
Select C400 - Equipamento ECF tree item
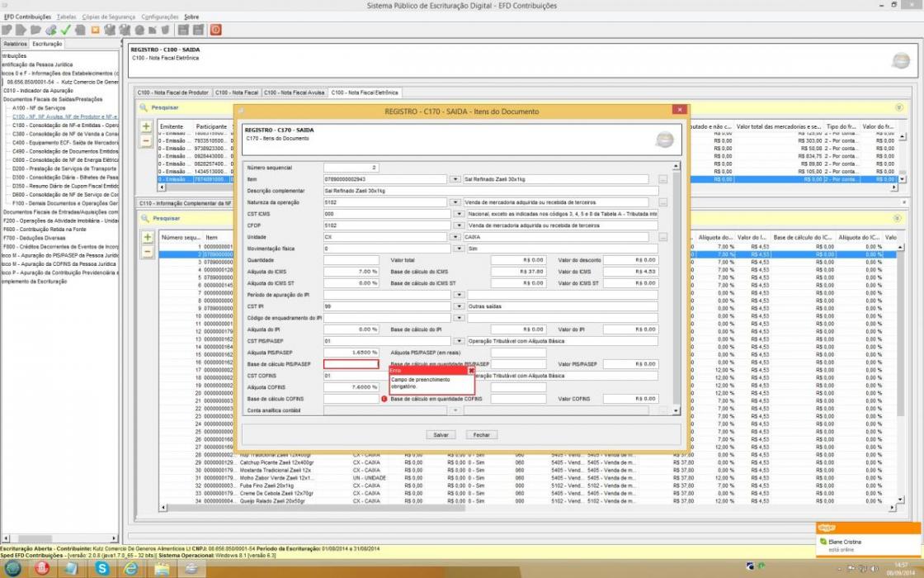tap(65, 143)
